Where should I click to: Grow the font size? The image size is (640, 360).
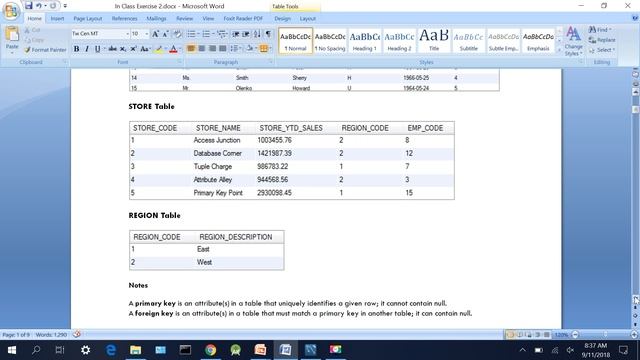pos(155,34)
